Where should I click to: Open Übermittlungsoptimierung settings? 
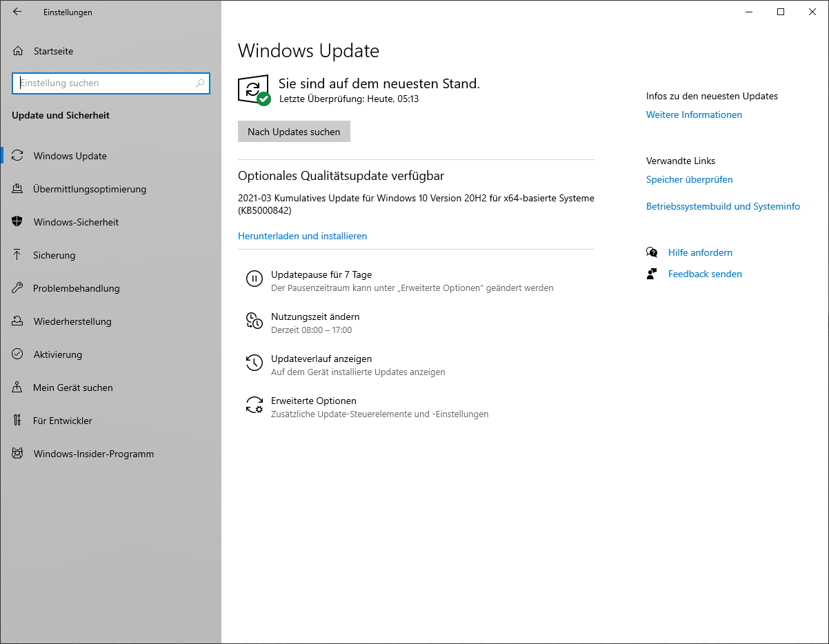[111, 189]
